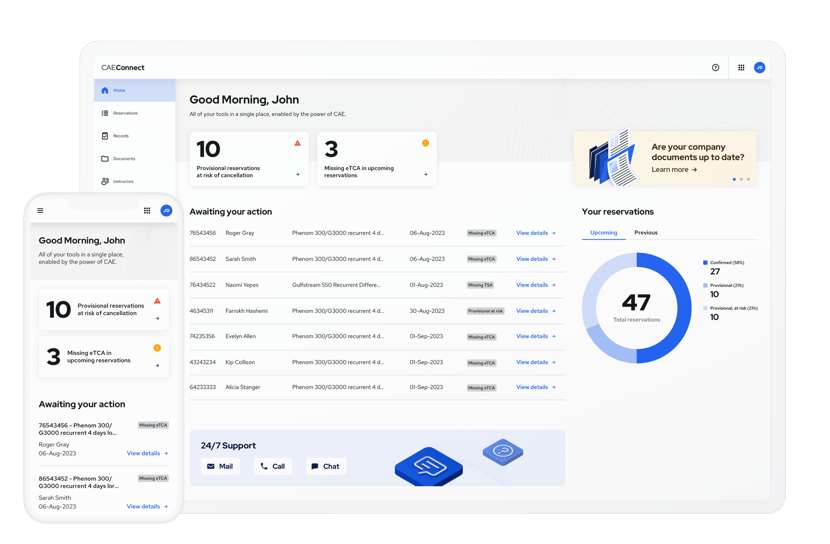
Task: Click arrow on desktop Missing eTCA card
Action: pyautogui.click(x=426, y=174)
